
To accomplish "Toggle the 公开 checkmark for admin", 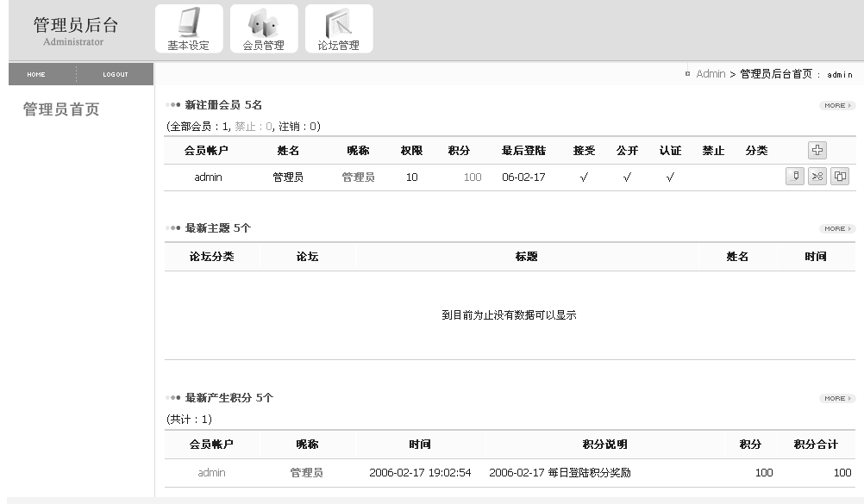I will [x=627, y=177].
